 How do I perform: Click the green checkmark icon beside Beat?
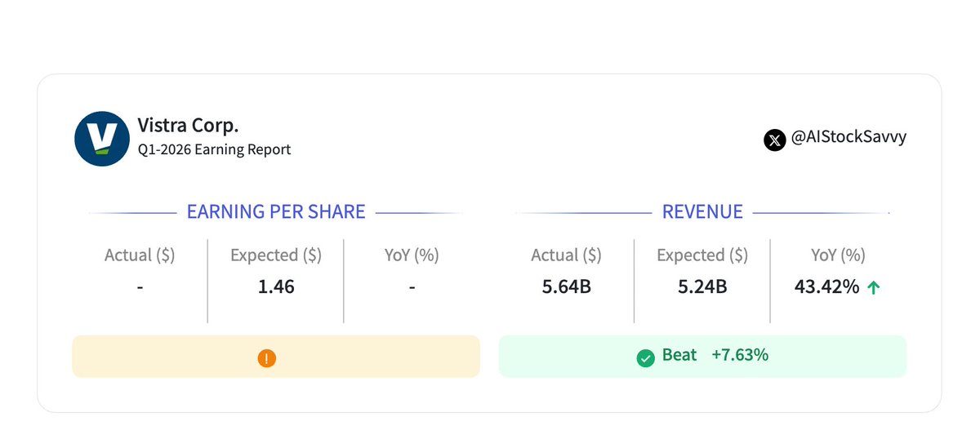pos(646,357)
